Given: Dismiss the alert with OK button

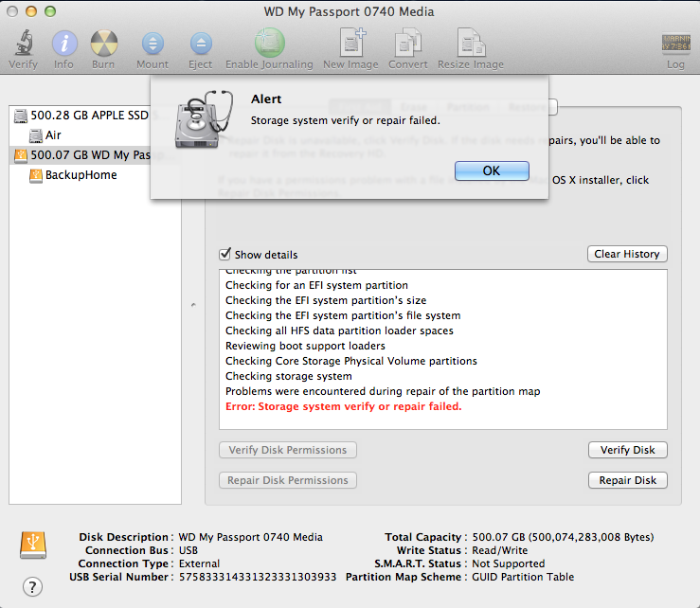Looking at the screenshot, I should click(492, 171).
